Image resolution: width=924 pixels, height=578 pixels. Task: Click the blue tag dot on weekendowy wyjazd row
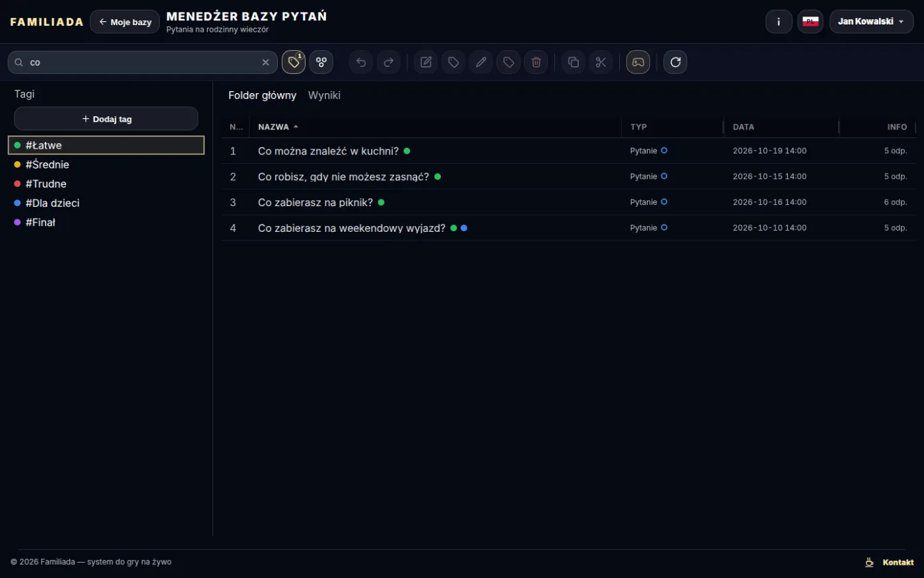click(464, 228)
